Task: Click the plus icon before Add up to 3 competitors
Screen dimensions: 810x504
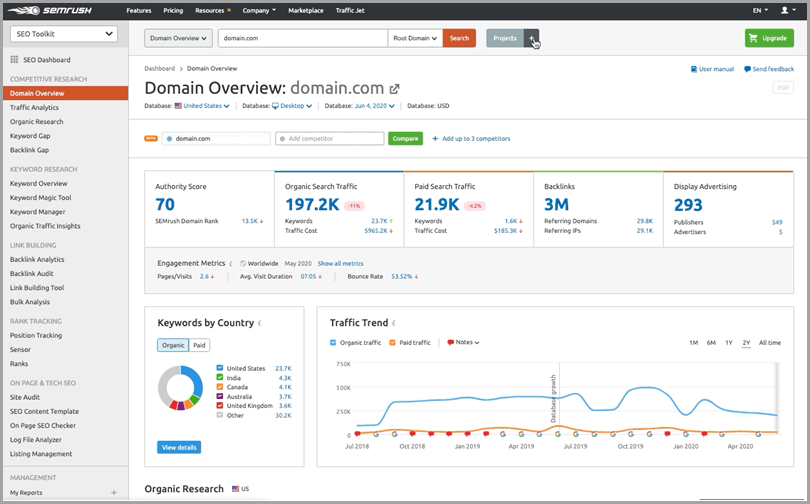Action: [435, 138]
